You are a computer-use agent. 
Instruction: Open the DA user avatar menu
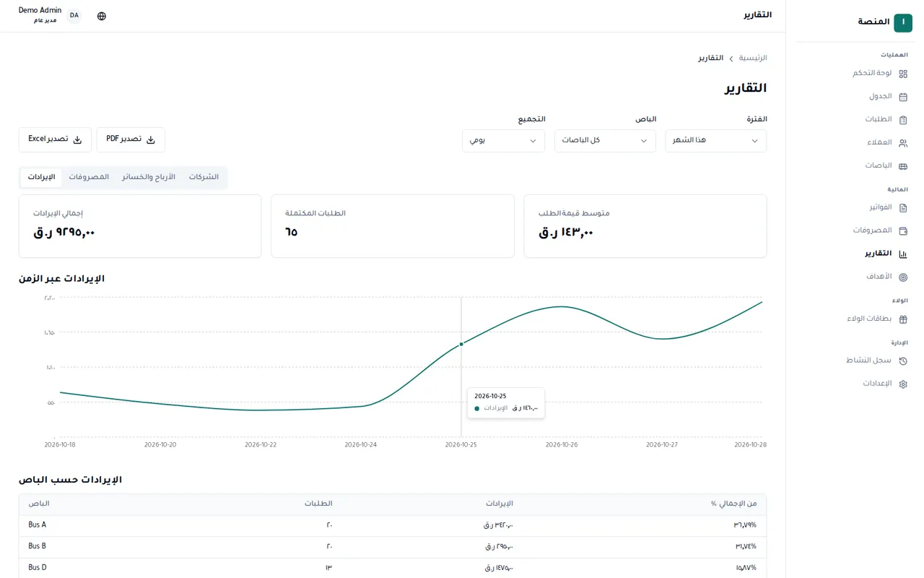(x=74, y=16)
